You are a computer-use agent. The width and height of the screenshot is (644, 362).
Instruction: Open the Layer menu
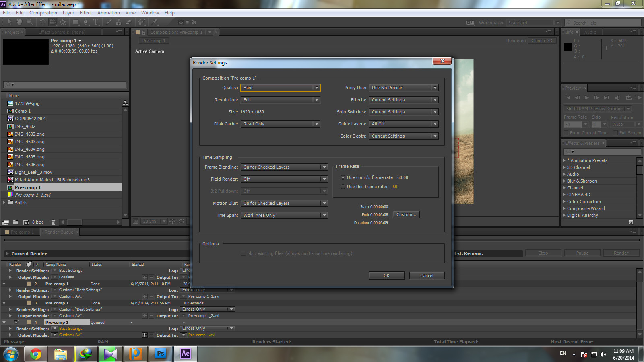pos(68,13)
